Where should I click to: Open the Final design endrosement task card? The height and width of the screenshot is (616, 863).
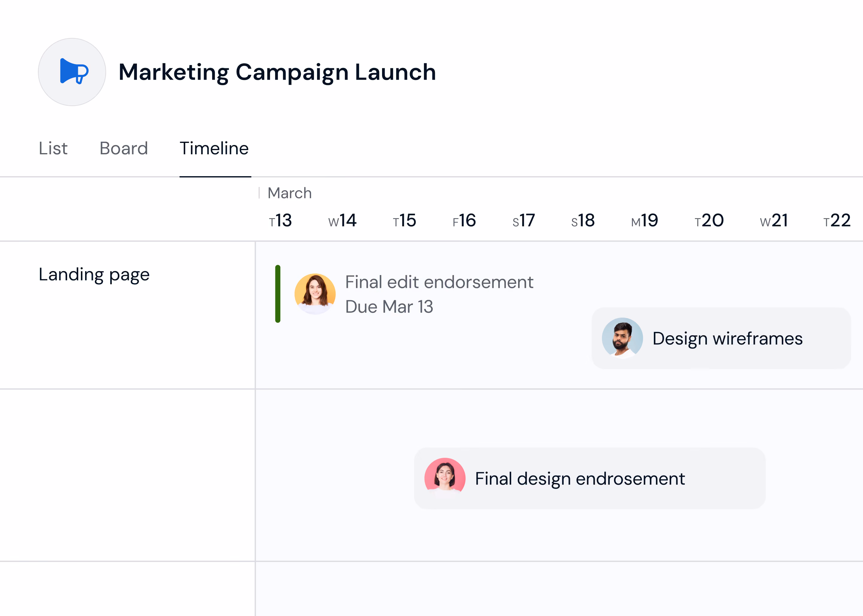tap(590, 478)
